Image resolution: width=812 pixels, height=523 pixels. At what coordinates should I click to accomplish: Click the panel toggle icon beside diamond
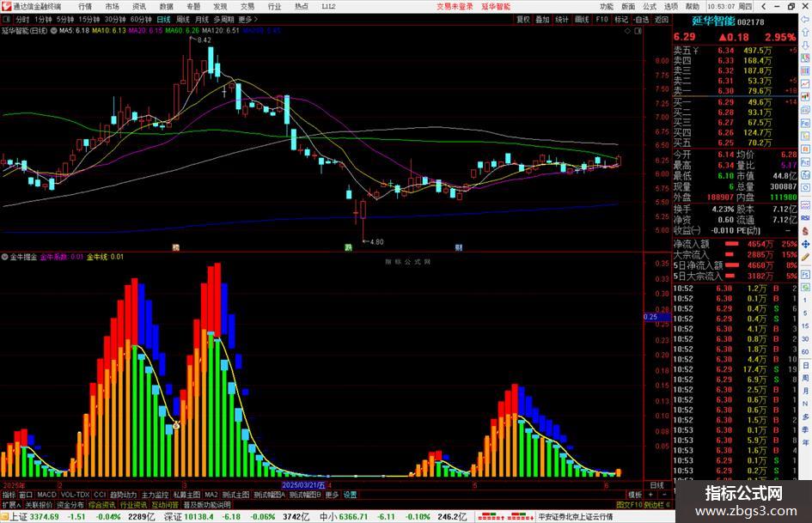(x=638, y=31)
